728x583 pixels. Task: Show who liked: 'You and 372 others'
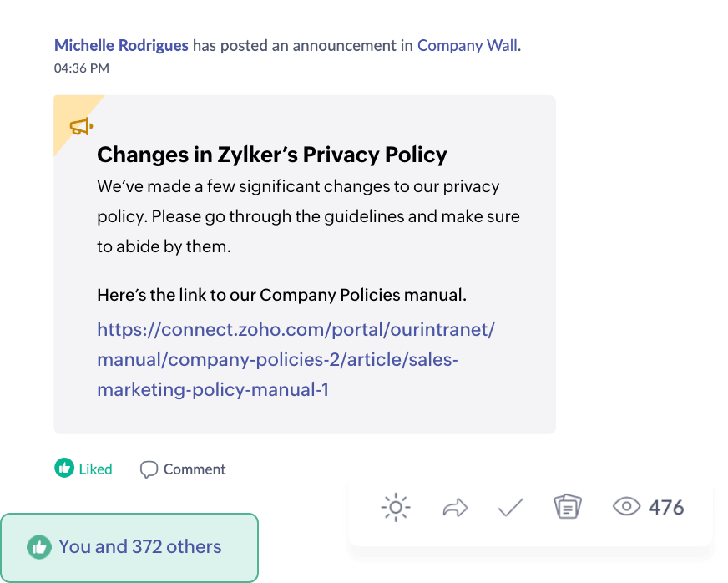[139, 547]
